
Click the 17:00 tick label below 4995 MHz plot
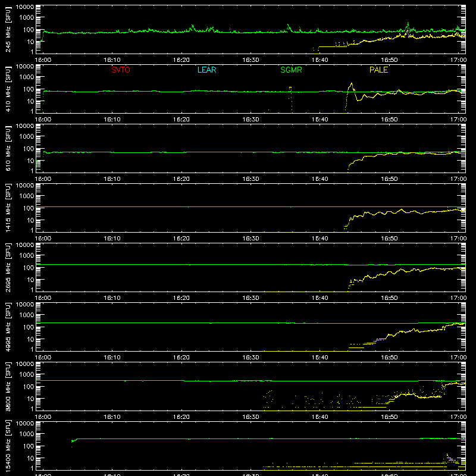tap(458, 358)
